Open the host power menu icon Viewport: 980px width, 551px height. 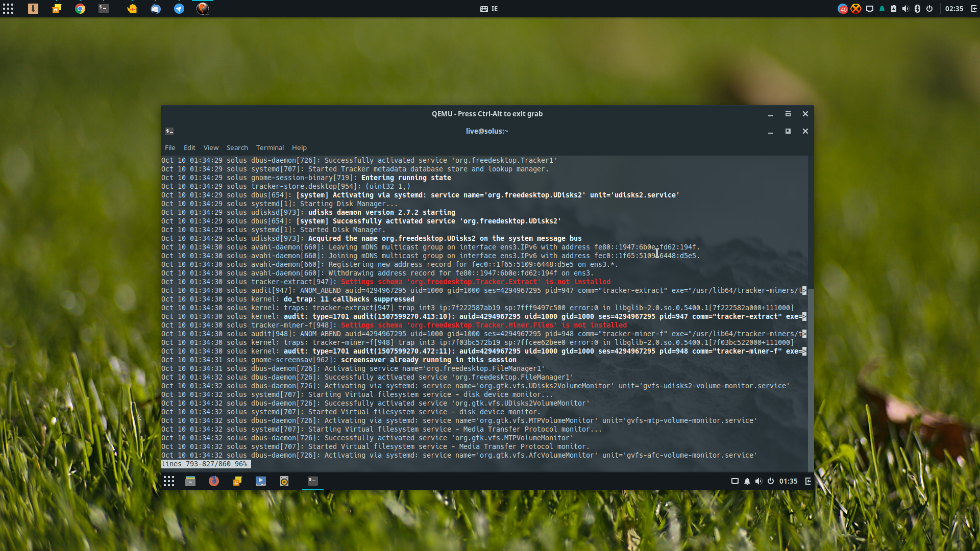click(929, 9)
